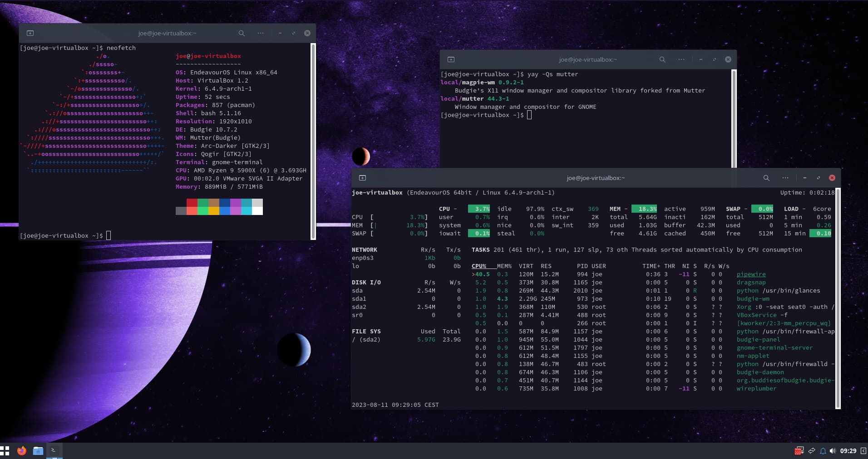Open new tab in yay mutter terminal
This screenshot has height=459, width=868.
(451, 59)
